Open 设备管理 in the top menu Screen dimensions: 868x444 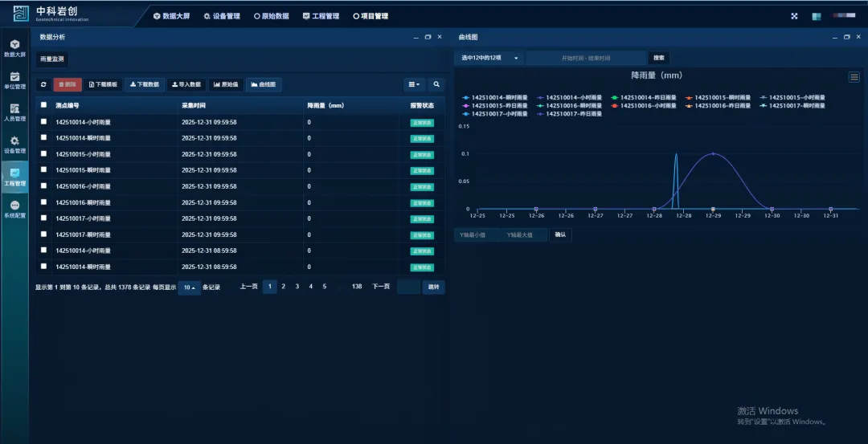(x=222, y=16)
